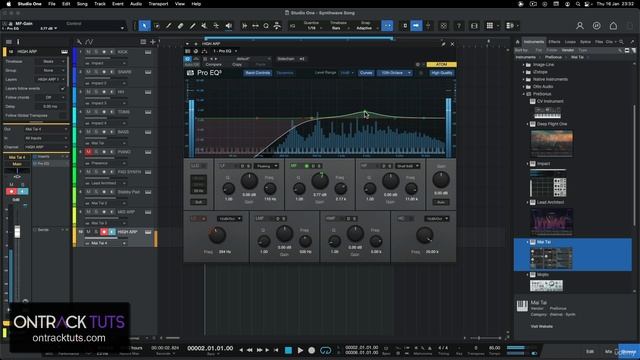Image resolution: width=640 pixels, height=360 pixels.
Task: Toggle Curves display in Pro EQ
Action: tap(366, 73)
